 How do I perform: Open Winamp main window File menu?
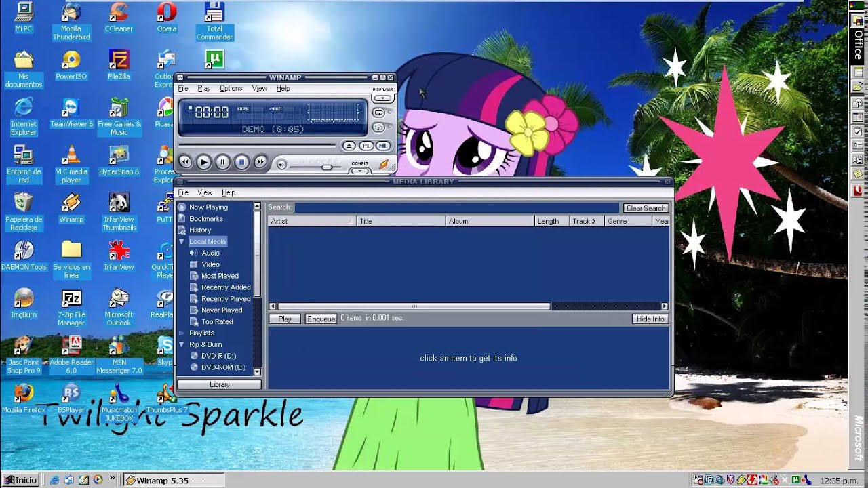click(183, 89)
